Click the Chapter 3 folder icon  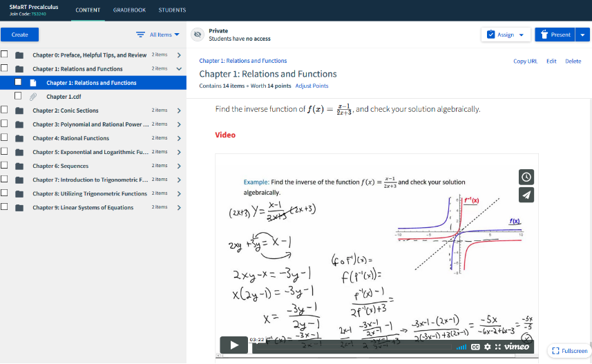coord(19,124)
